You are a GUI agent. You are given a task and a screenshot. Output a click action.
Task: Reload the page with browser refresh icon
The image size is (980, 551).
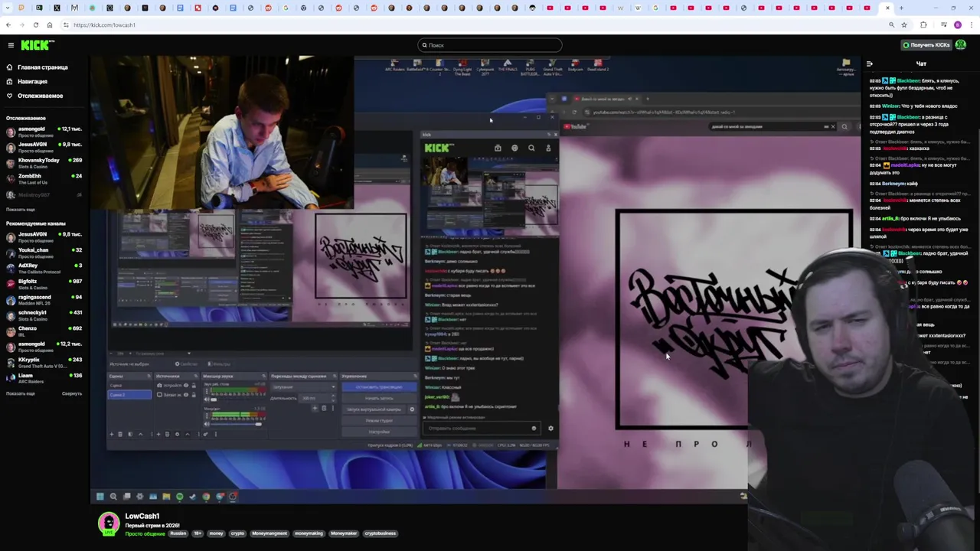coord(36,24)
